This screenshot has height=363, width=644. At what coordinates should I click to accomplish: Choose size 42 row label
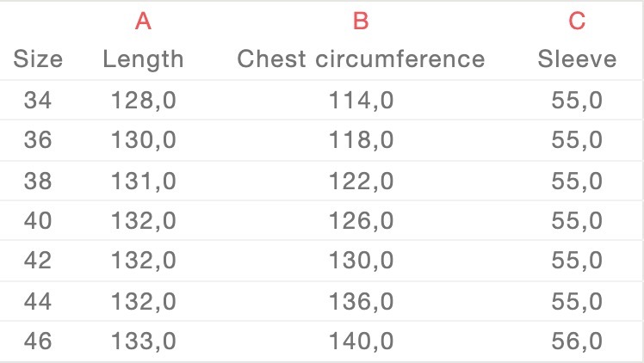point(38,260)
